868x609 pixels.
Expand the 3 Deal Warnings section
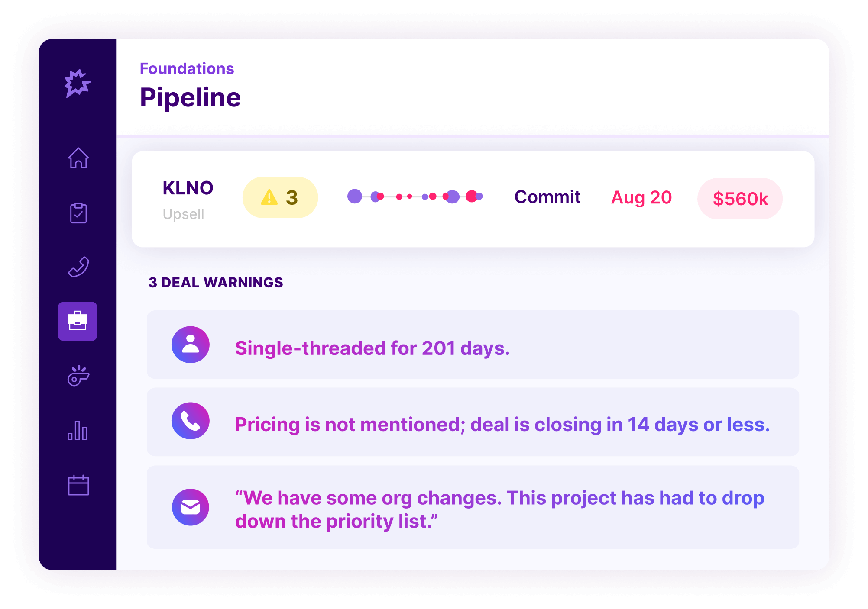[x=215, y=282]
